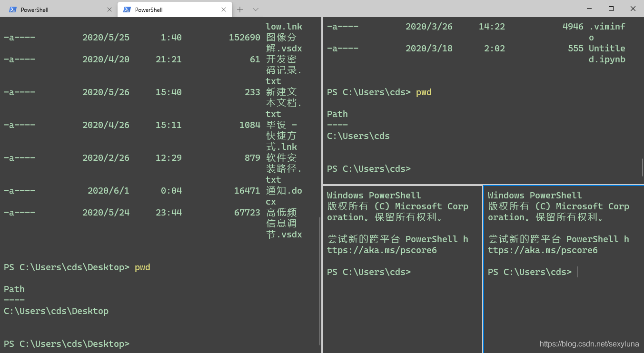Click pwd command in left pane
The height and width of the screenshot is (353, 644).
(142, 267)
